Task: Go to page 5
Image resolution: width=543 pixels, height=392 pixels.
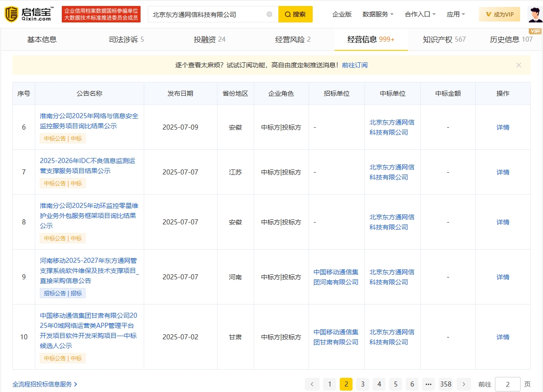Action: pos(396,384)
